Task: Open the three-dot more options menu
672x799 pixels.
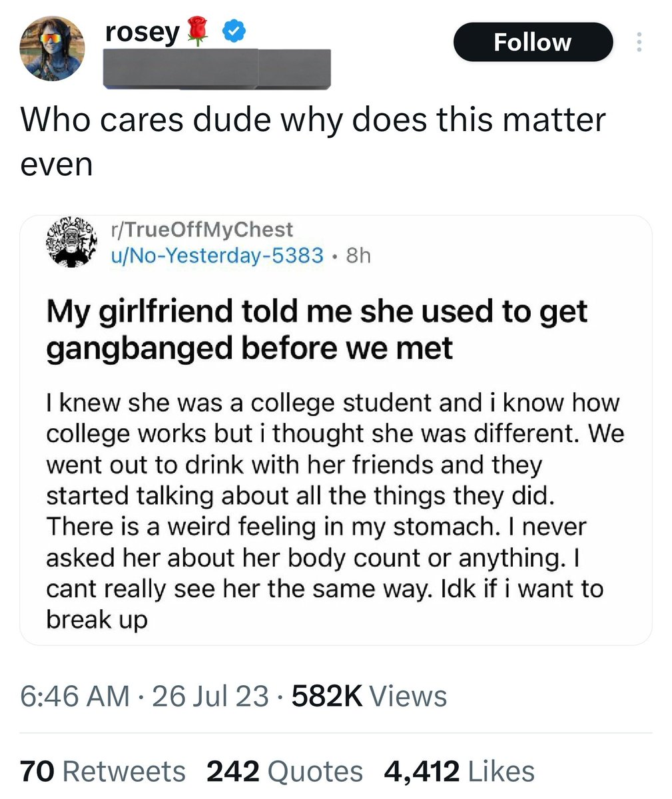Action: coord(639,43)
